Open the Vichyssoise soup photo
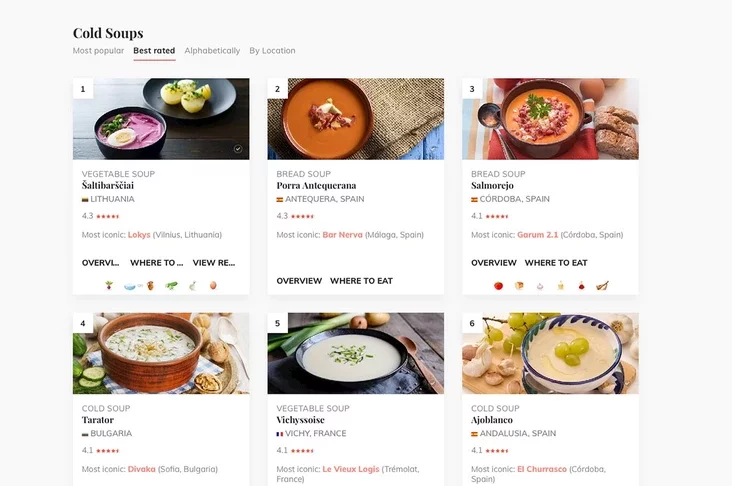The height and width of the screenshot is (486, 732). (355, 353)
